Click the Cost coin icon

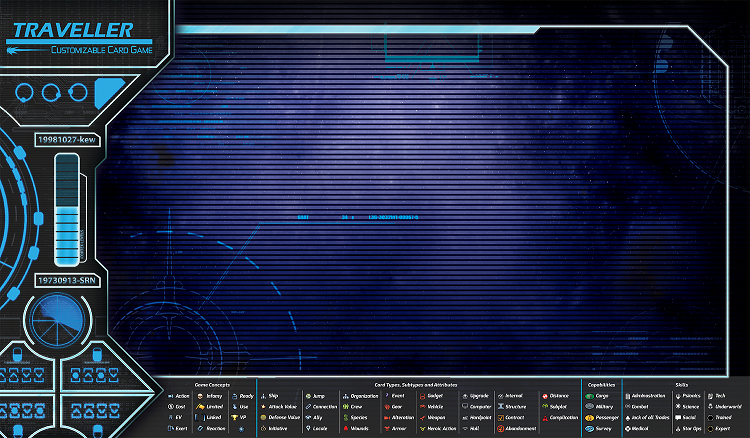(170, 406)
